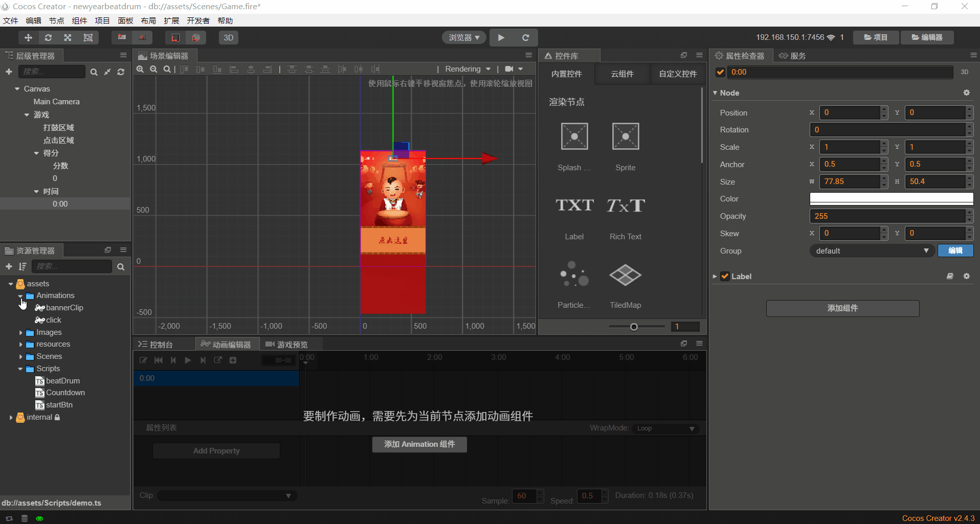Pick the Sprite widget icon
Screen dimensions: 980x524
point(626,136)
